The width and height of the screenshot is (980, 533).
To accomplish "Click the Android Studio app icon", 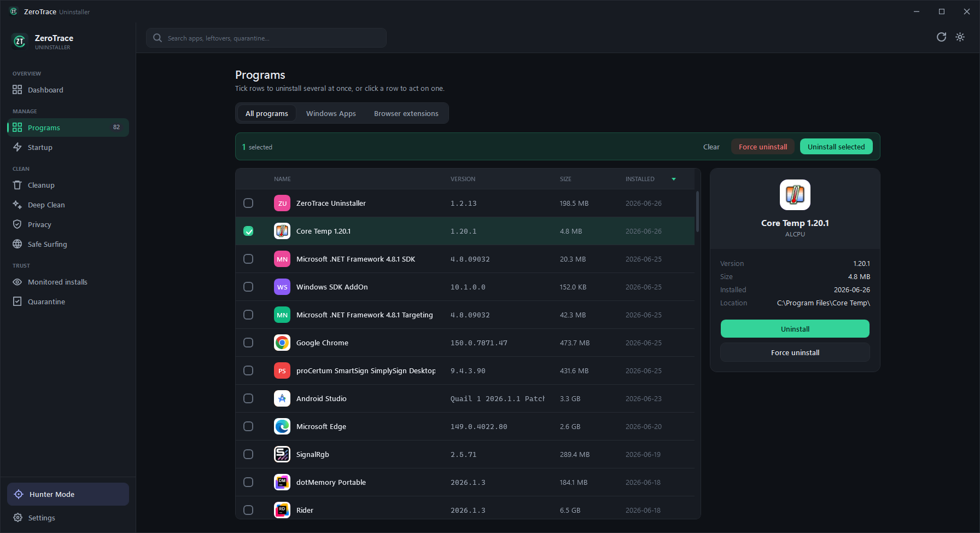I will tap(282, 398).
